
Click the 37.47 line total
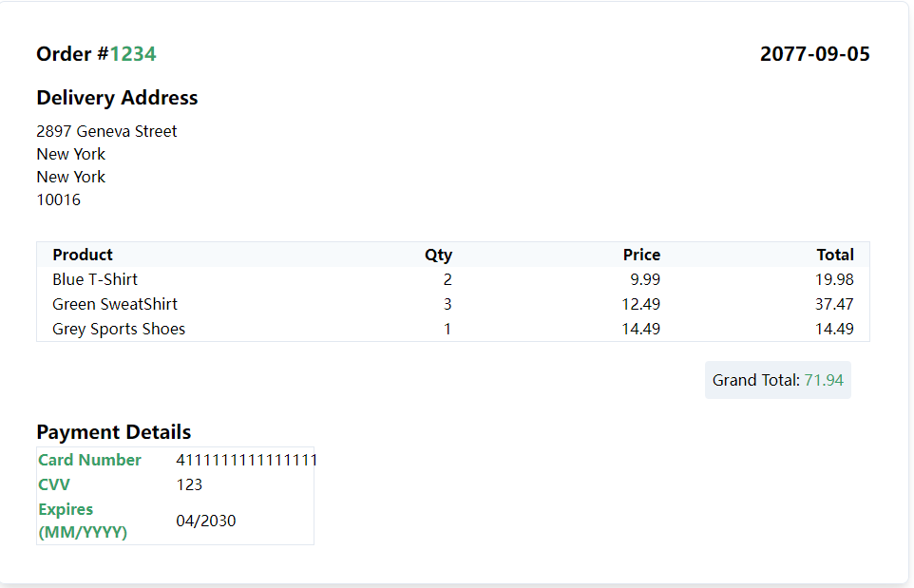(x=834, y=304)
